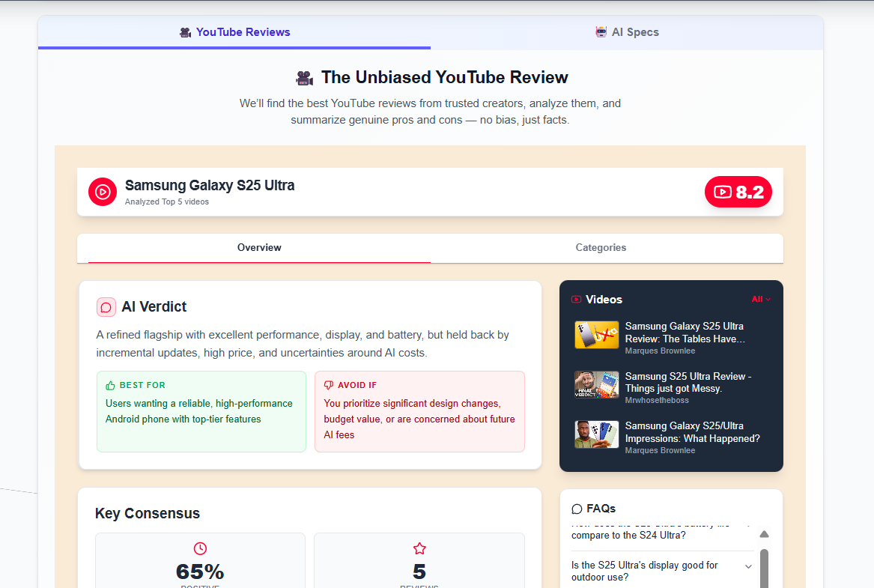Expand the display outdoor use FAQ

pos(662,571)
